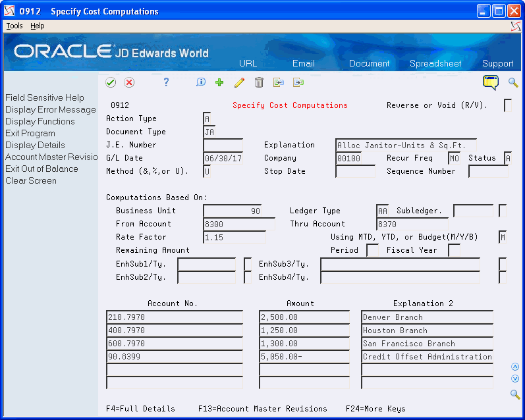Click the import arrow page icon
Screen dimensions: 525x420
click(278, 82)
